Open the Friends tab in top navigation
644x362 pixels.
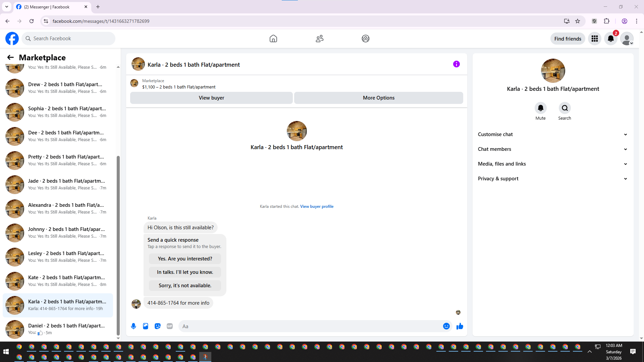319,39
